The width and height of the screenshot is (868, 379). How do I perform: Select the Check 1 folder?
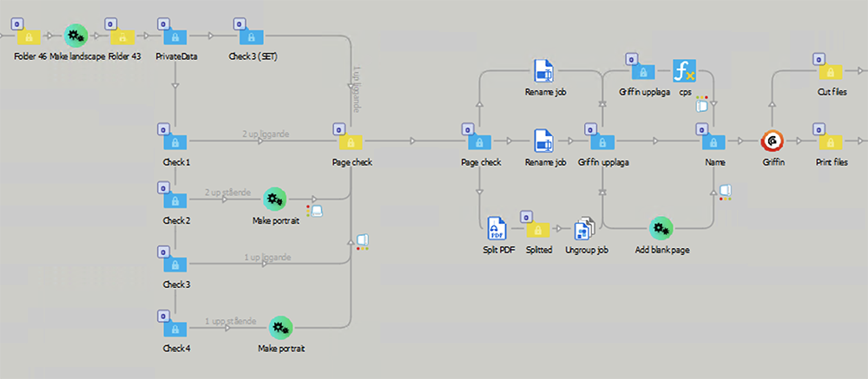pos(175,141)
